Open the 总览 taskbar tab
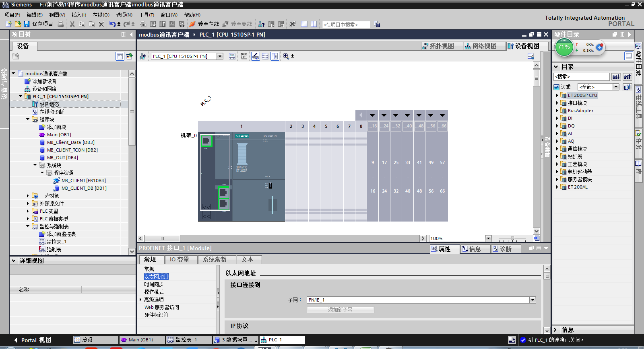 pyautogui.click(x=95, y=340)
